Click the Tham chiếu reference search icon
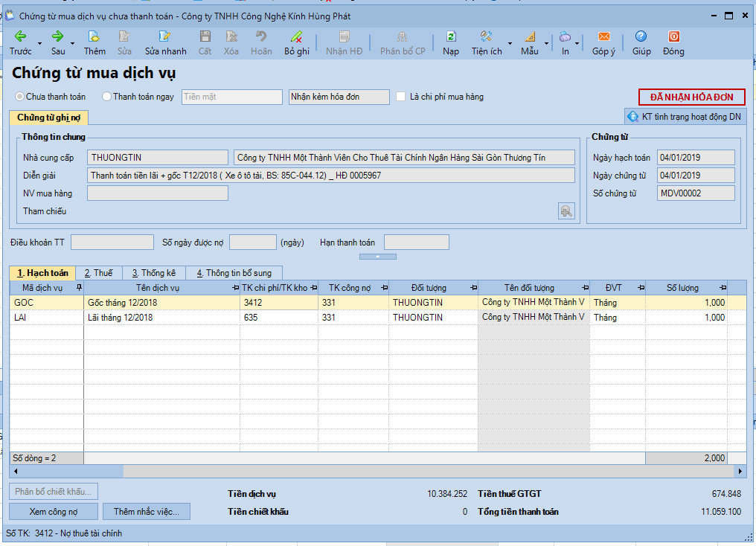The height and width of the screenshot is (546, 756). pos(566,211)
